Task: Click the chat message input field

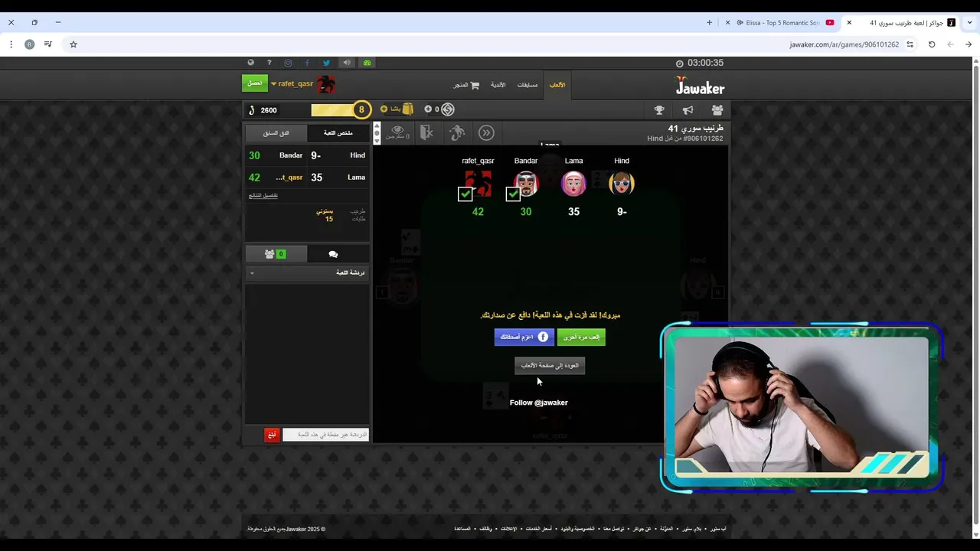Action: 325,435
